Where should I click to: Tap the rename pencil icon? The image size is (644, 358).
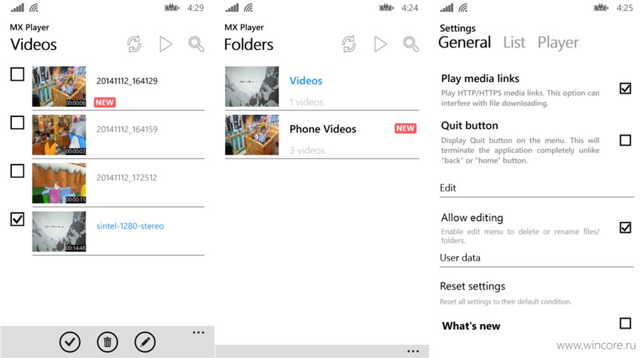tap(145, 342)
